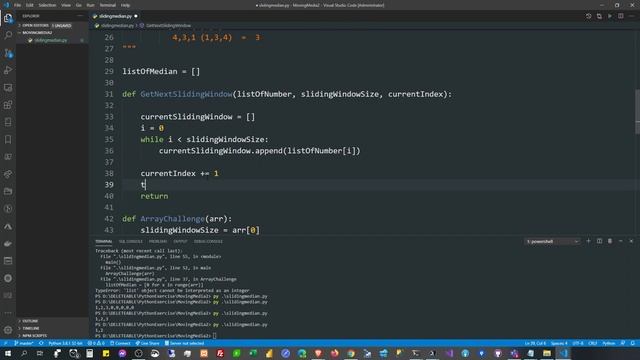Click the Run Python file play icon
Image resolution: width=640 pixels, height=360 pixels.
(610, 16)
